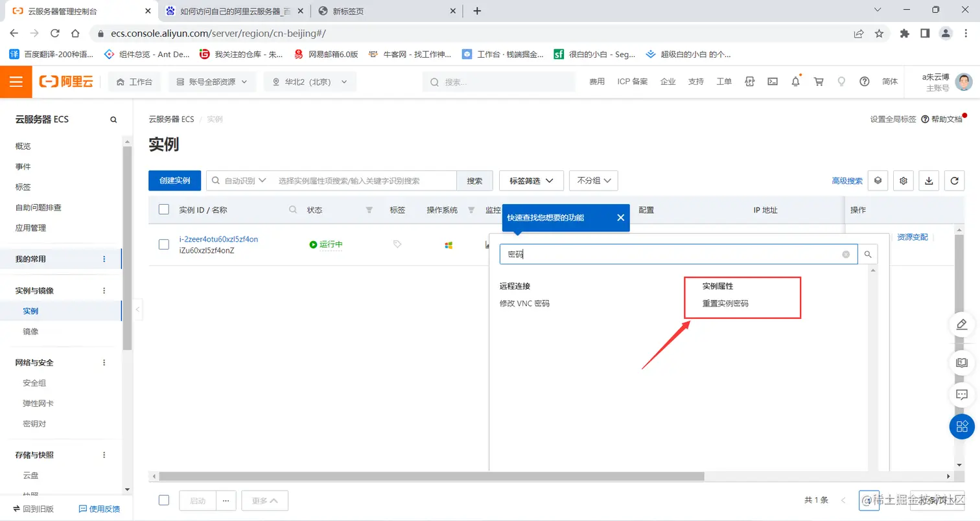Select the checkbox for instance i-2zeer4otu60xzl5zf4on
980x521 pixels.
pyautogui.click(x=164, y=244)
